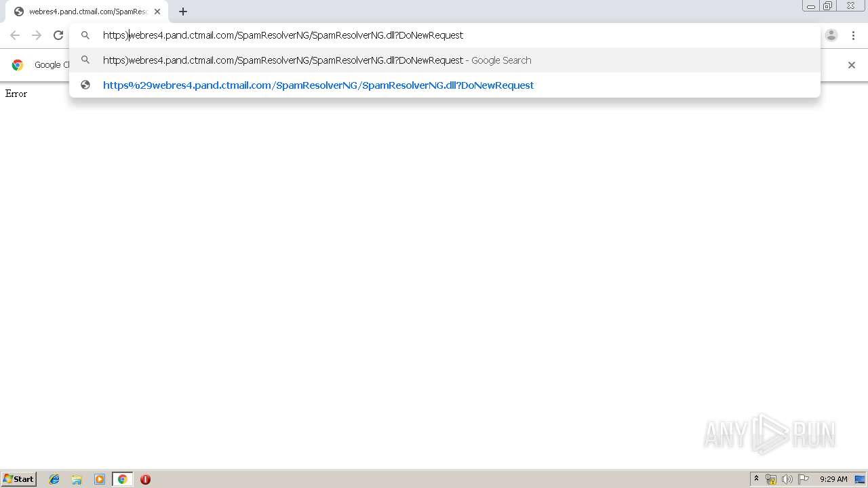Open the network status tray icon
Viewport: 868px width, 488px height.
771,479
